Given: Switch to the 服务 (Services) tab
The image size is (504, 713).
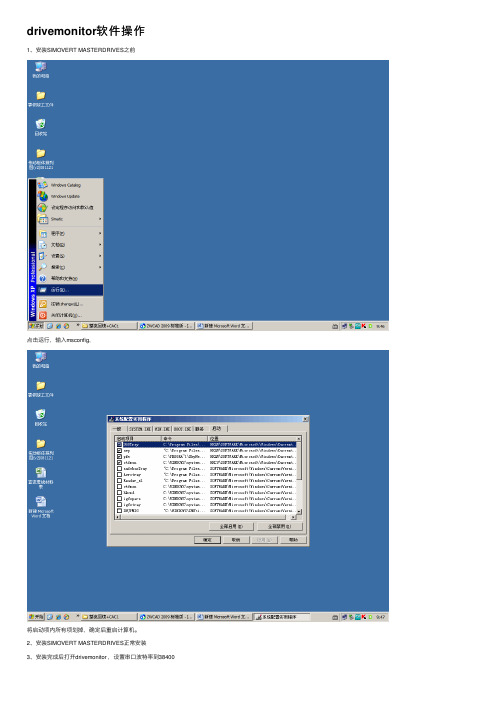Looking at the screenshot, I should (x=200, y=429).
